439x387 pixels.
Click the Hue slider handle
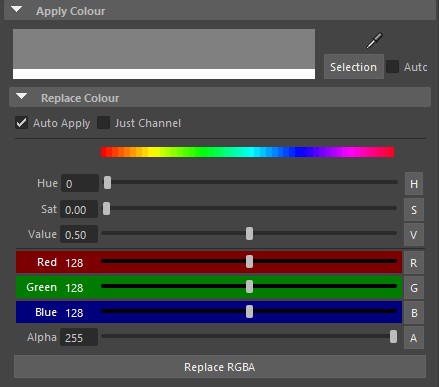[x=107, y=183]
